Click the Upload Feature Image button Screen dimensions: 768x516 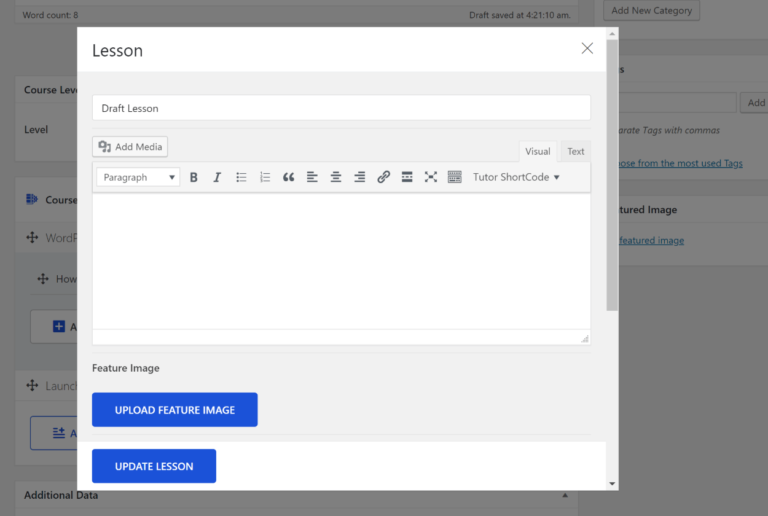click(175, 410)
